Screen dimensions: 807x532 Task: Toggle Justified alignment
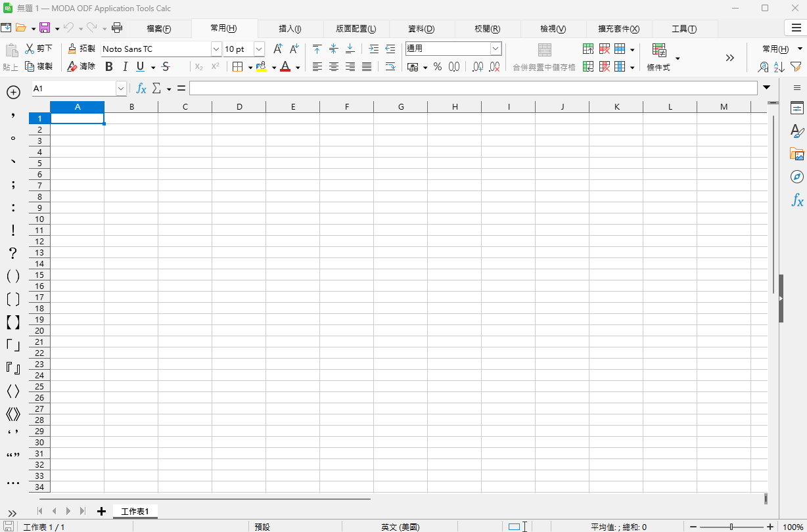point(367,66)
